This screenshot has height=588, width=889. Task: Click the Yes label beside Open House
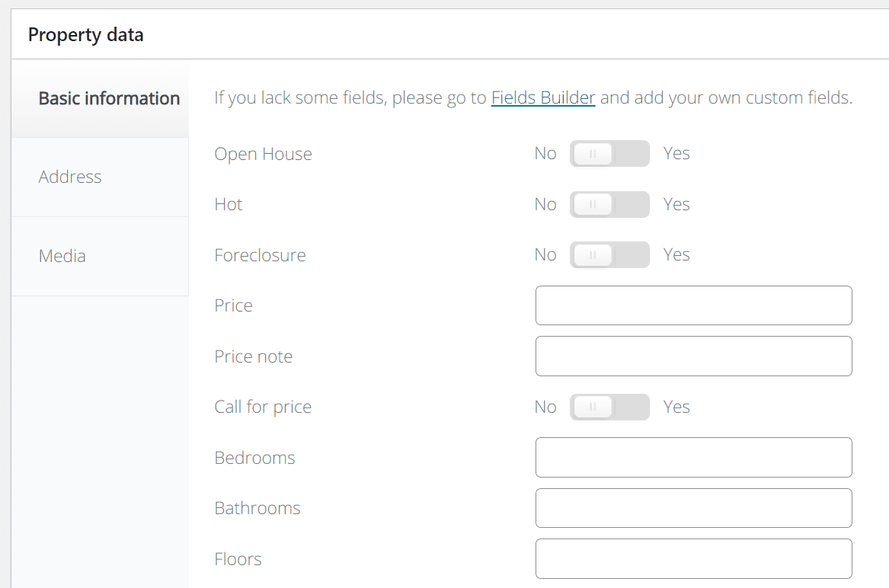[676, 154]
